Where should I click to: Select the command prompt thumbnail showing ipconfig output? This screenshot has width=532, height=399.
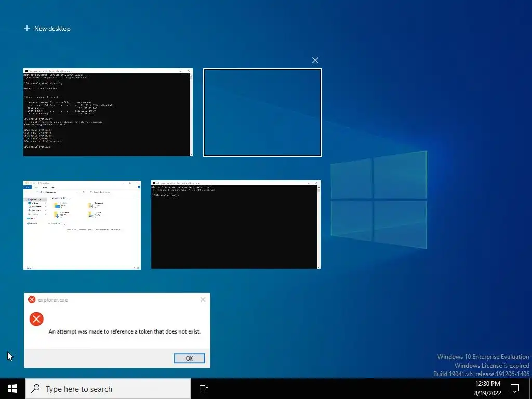tap(108, 112)
